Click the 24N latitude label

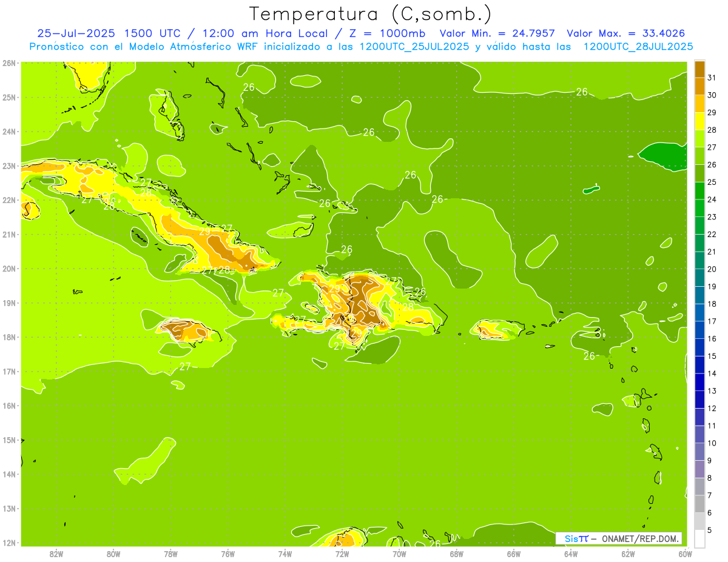tap(9, 132)
